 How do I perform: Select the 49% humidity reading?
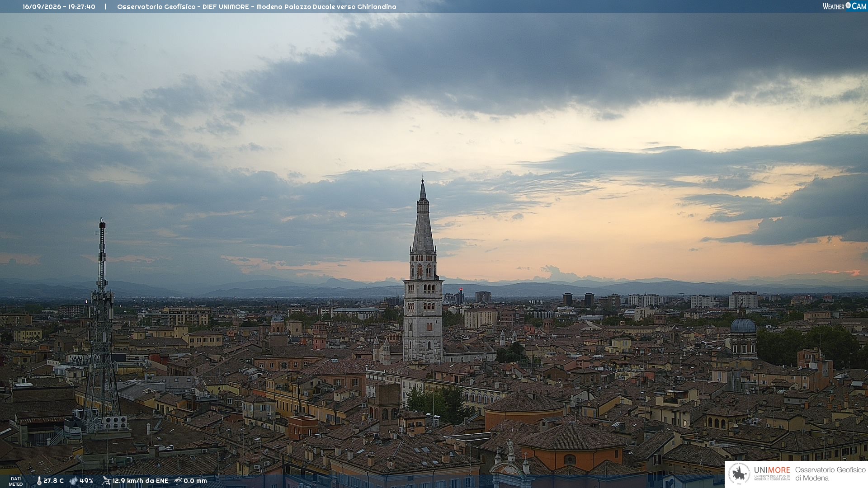click(x=87, y=481)
